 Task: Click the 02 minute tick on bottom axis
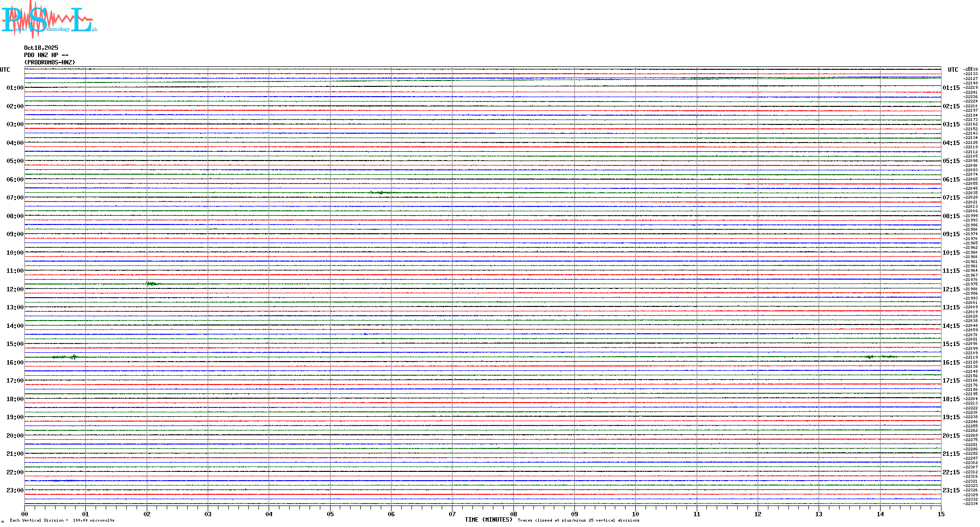click(147, 514)
